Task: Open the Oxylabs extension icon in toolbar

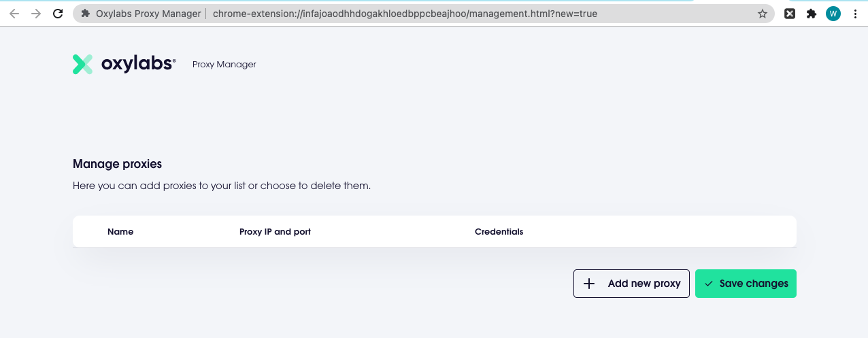Action: 790,14
